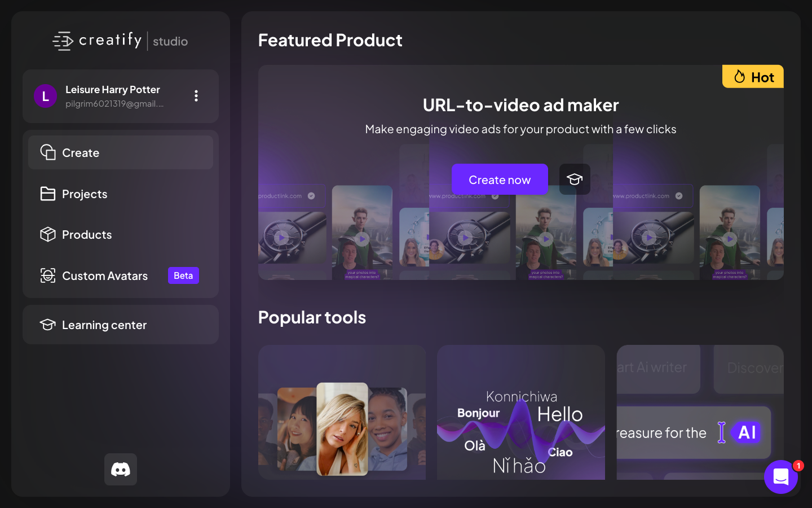Viewport: 812px width, 508px height.
Task: Open the Projects section
Action: [121, 194]
